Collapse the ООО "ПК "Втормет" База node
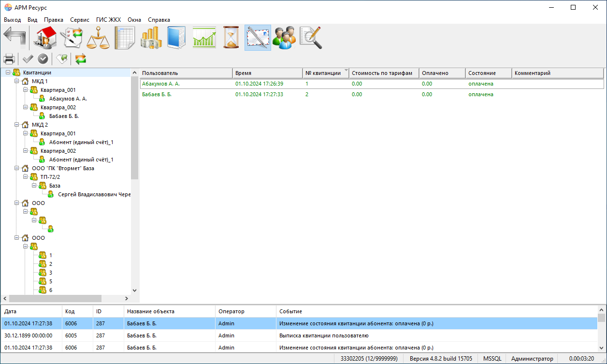Viewport: 607px width, 364px height. tap(16, 168)
